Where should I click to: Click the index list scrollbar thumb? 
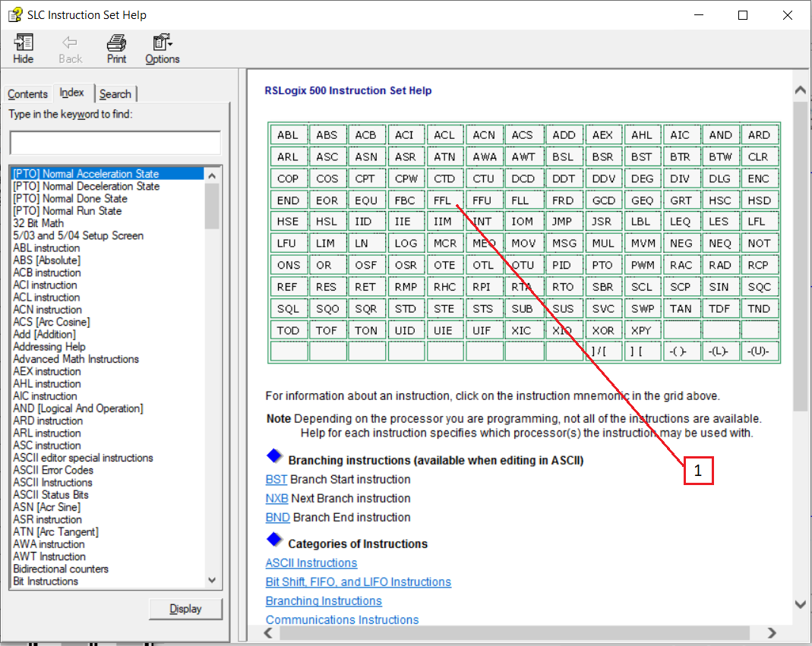212,206
